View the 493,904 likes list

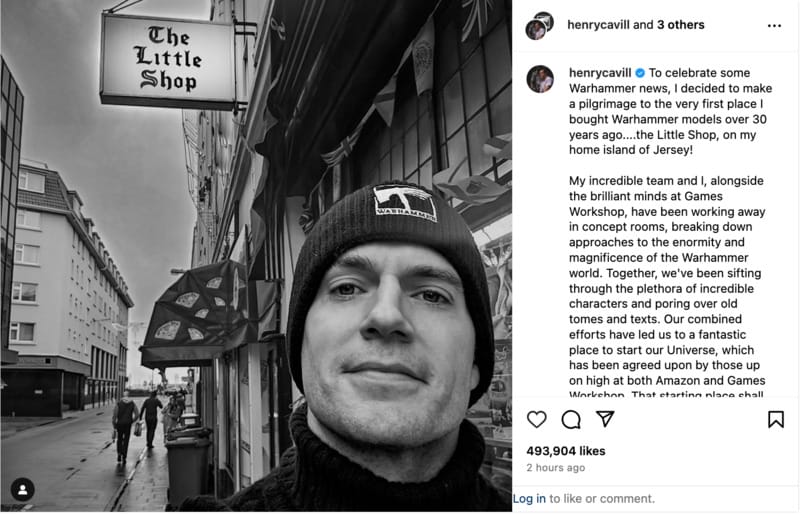pyautogui.click(x=566, y=451)
